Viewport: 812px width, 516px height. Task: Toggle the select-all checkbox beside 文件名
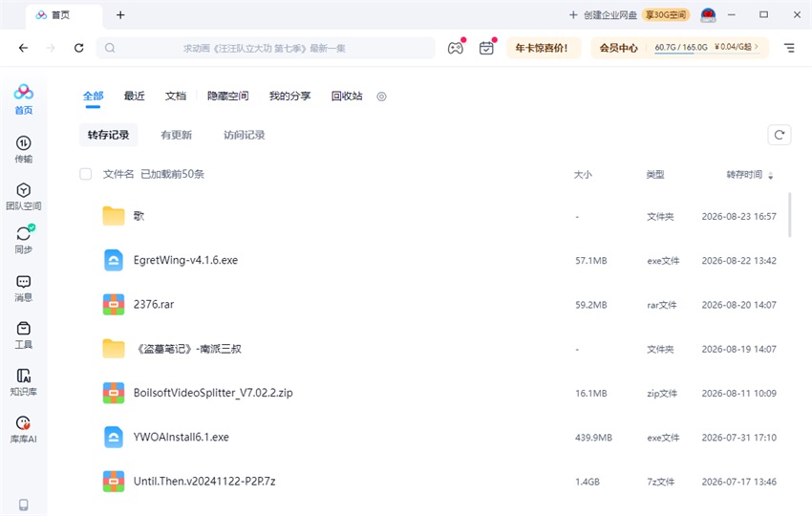[x=85, y=174]
